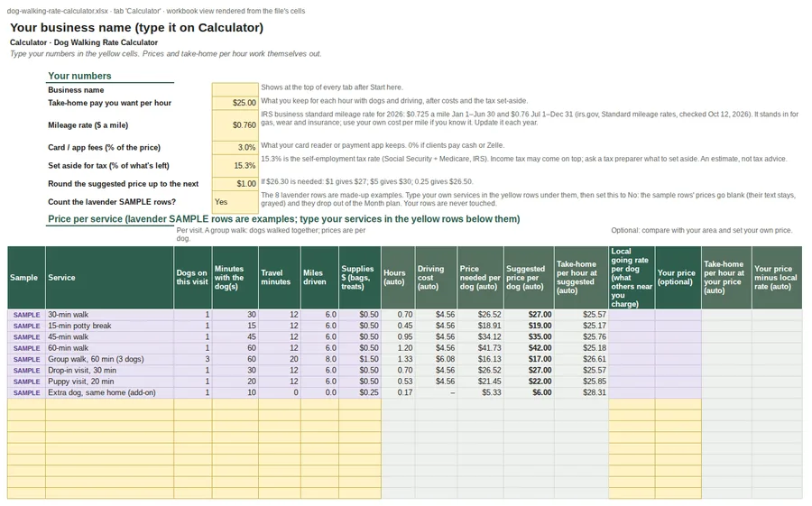Screen dimensions: 812x506
Task: Click SAMPLE tag beside '30-min walk'
Action: tap(26, 315)
